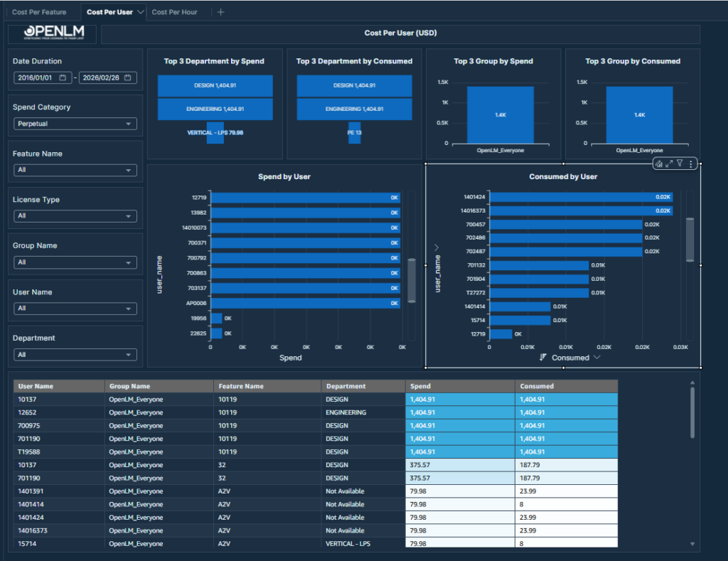Expand the Spend Category dropdown
The image size is (728, 561).
[75, 124]
